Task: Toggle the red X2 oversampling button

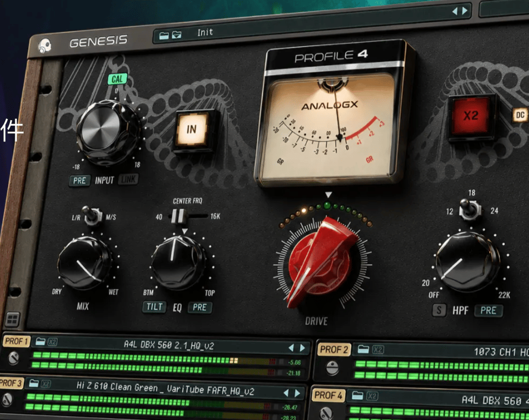Action: coord(470,116)
